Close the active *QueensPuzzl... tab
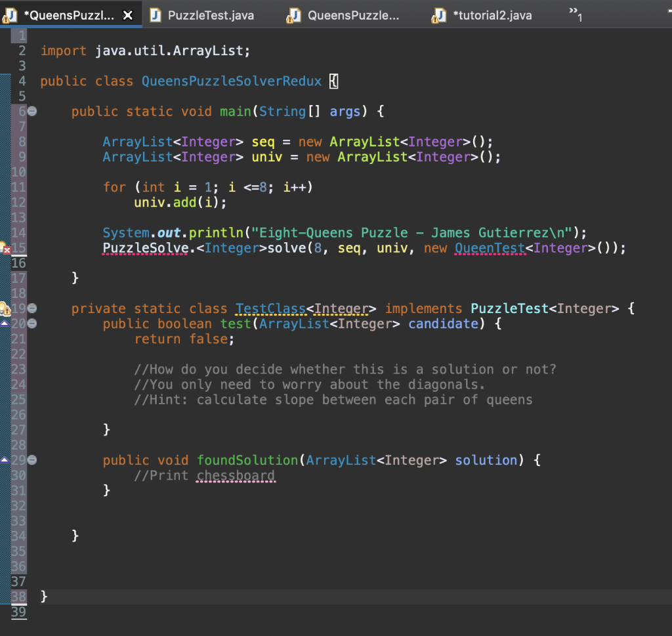This screenshot has height=636, width=672. point(128,15)
